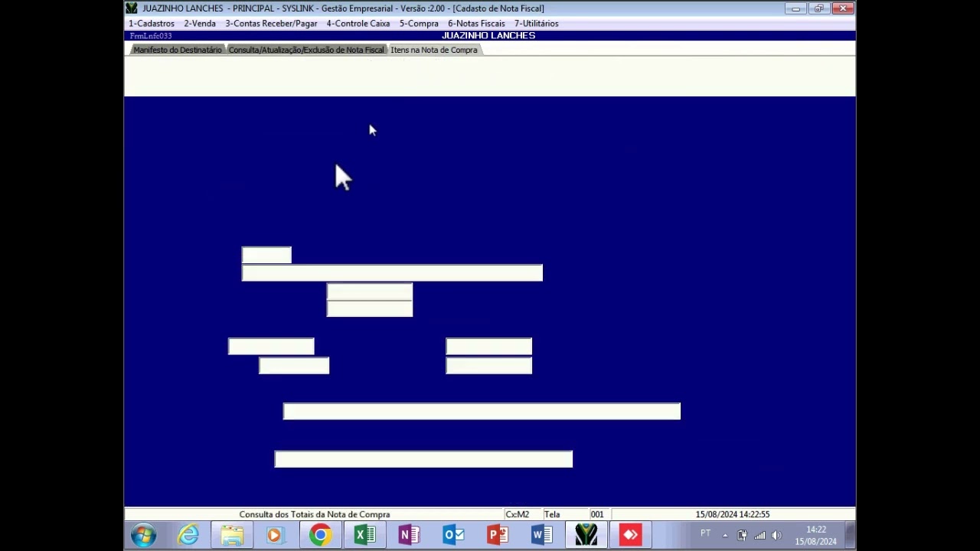Switch to Manifesto do Destinatário tab
980x551 pixels.
tap(178, 50)
